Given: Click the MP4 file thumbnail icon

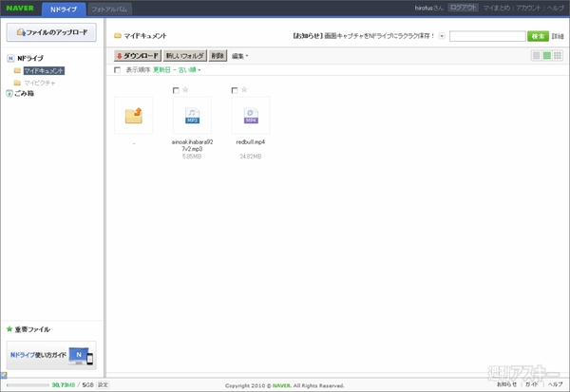Looking at the screenshot, I should (x=251, y=116).
